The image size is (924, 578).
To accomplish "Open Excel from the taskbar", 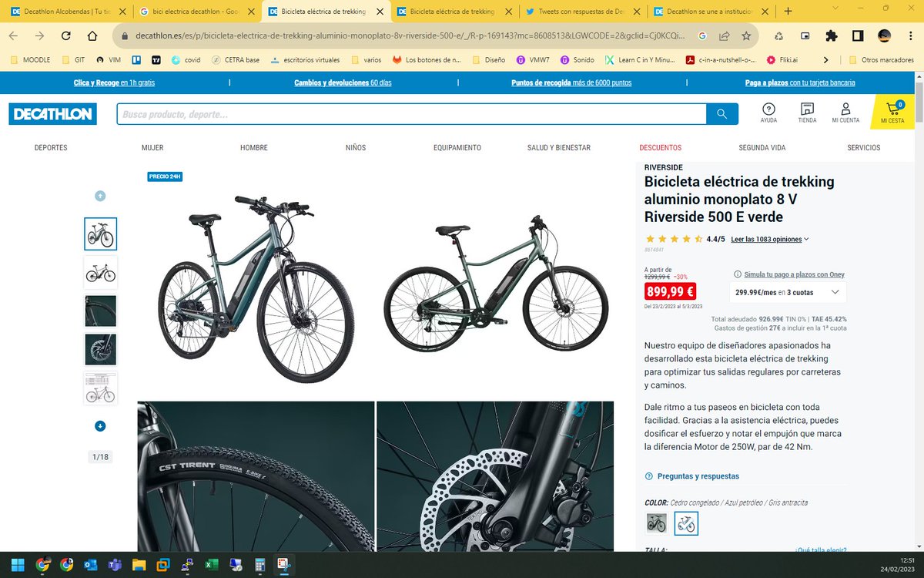I will click(211, 564).
